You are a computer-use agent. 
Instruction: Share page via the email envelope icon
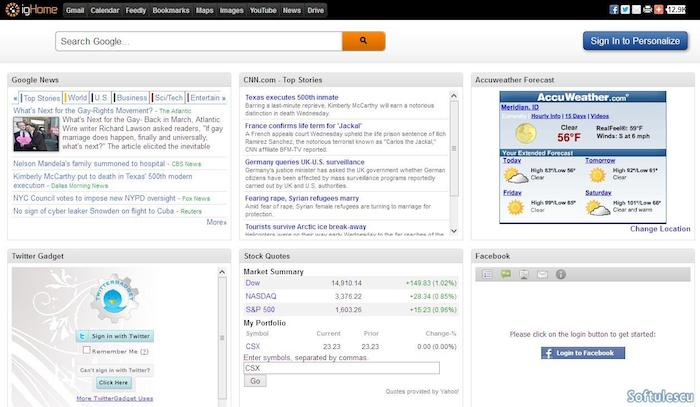636,9
